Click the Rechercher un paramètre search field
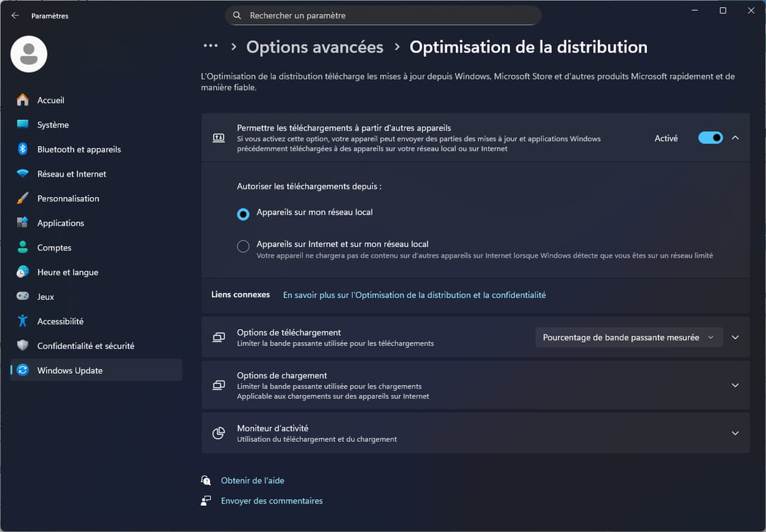 pos(383,16)
